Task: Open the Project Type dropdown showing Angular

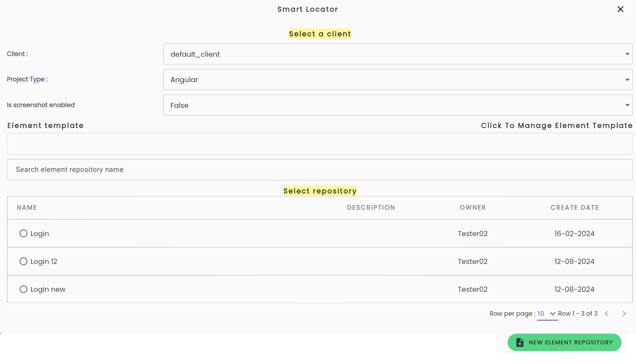Action: [398, 80]
